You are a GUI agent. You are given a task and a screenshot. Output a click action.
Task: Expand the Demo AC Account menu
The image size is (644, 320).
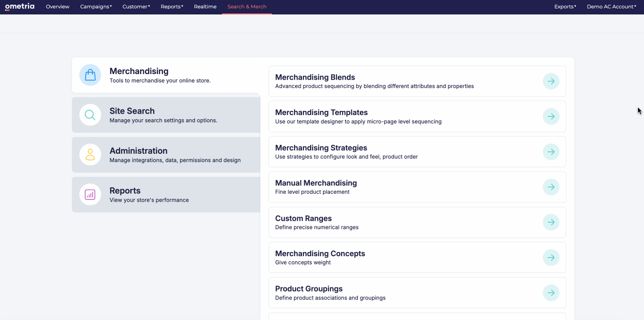click(611, 7)
